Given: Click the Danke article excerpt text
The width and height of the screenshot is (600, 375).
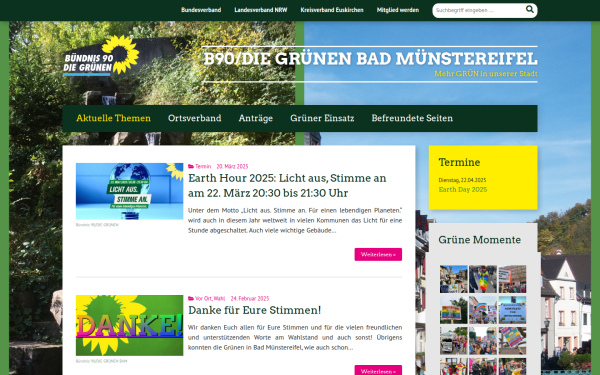Looking at the screenshot, I should pos(295,338).
